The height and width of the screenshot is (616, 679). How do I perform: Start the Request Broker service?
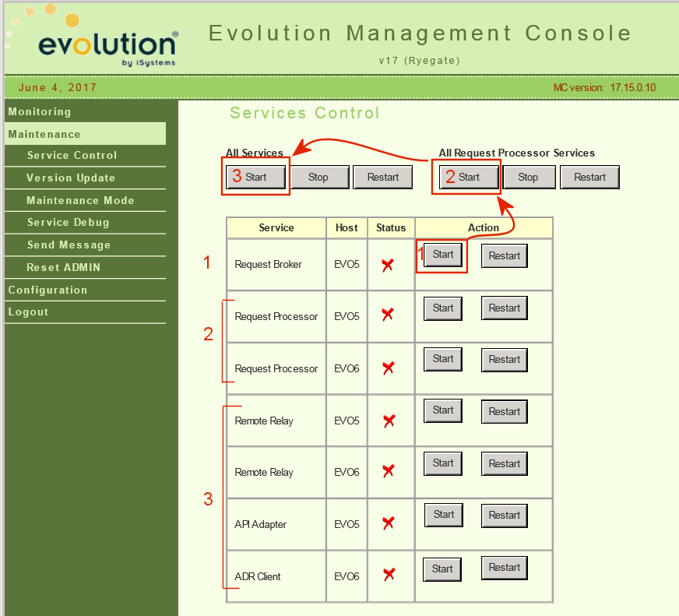(442, 254)
